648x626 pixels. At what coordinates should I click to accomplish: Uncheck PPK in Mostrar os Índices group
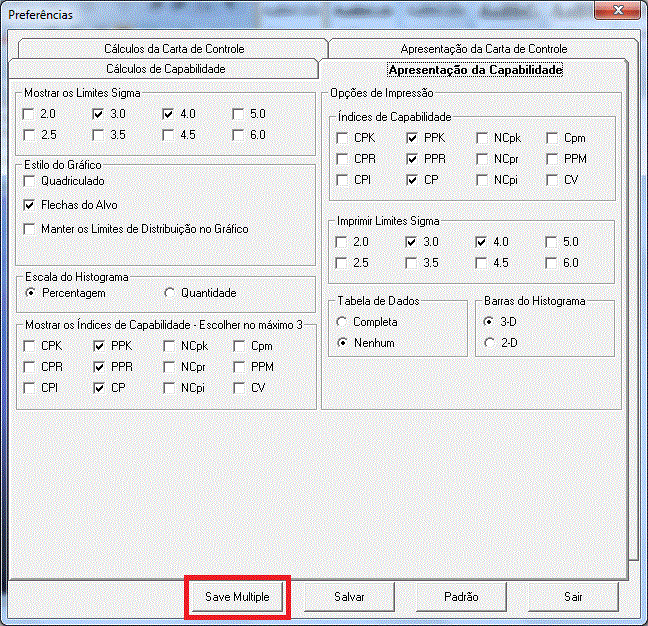click(x=99, y=346)
